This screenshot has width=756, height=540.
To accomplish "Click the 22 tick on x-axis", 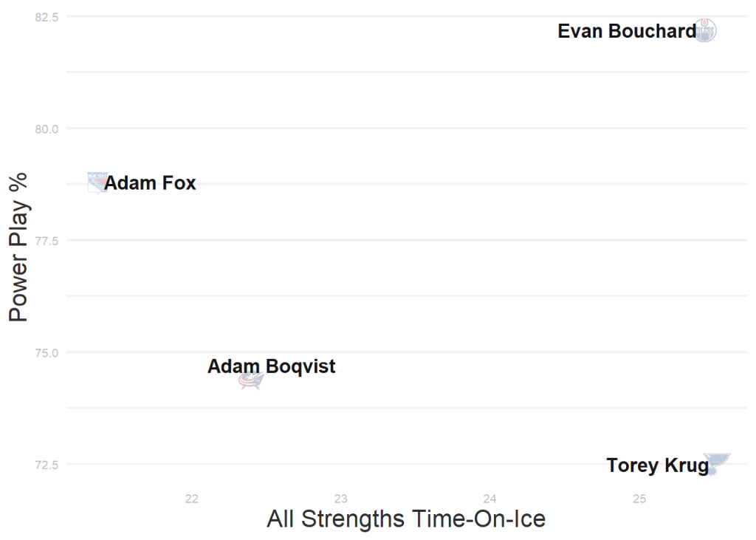I will click(x=192, y=499).
